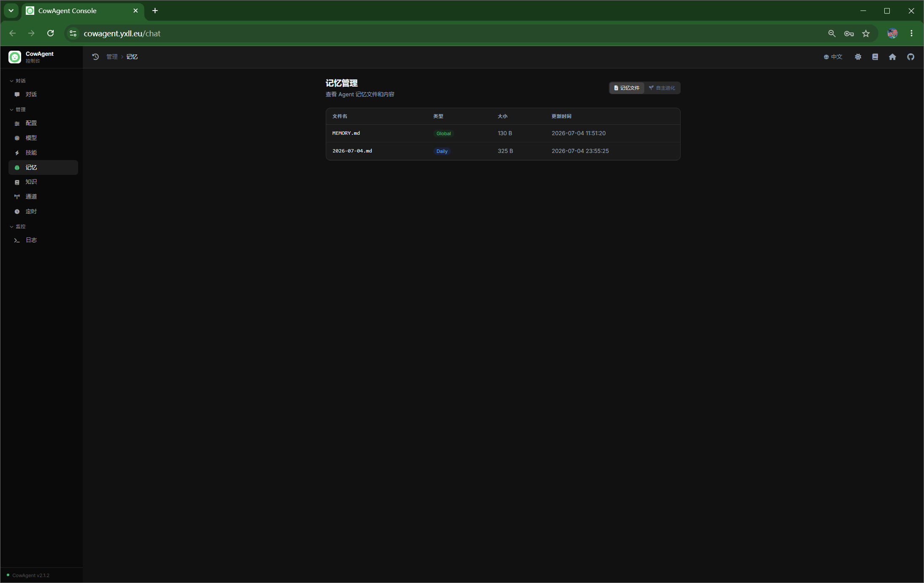Open 通道 in the sidebar
Image resolution: width=924 pixels, height=583 pixels.
coord(43,197)
